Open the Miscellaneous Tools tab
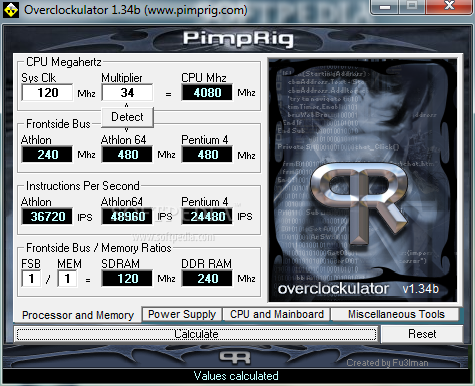The height and width of the screenshot is (386, 475). (x=396, y=314)
